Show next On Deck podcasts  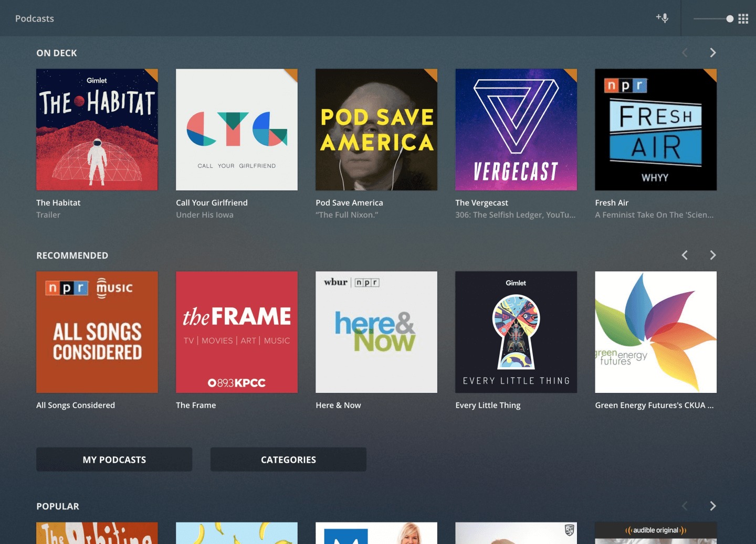click(x=712, y=53)
